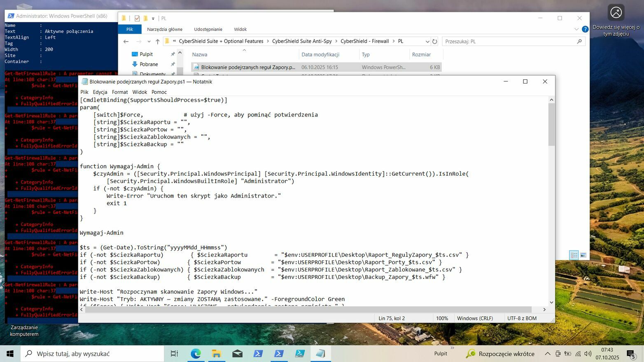Show hidden system tray icons

tap(547, 354)
